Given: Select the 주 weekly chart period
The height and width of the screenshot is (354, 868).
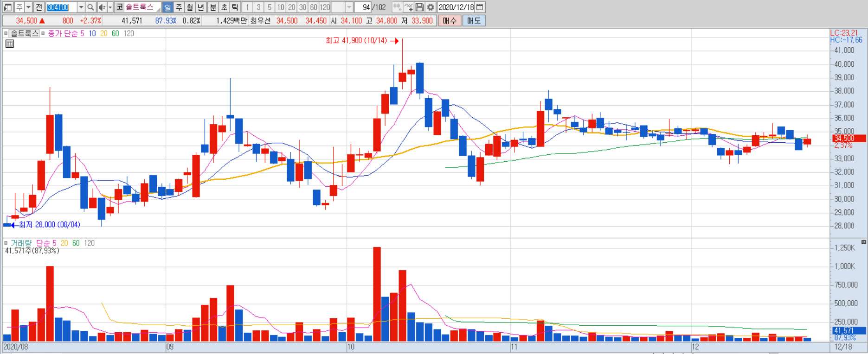Looking at the screenshot, I should point(179,7).
